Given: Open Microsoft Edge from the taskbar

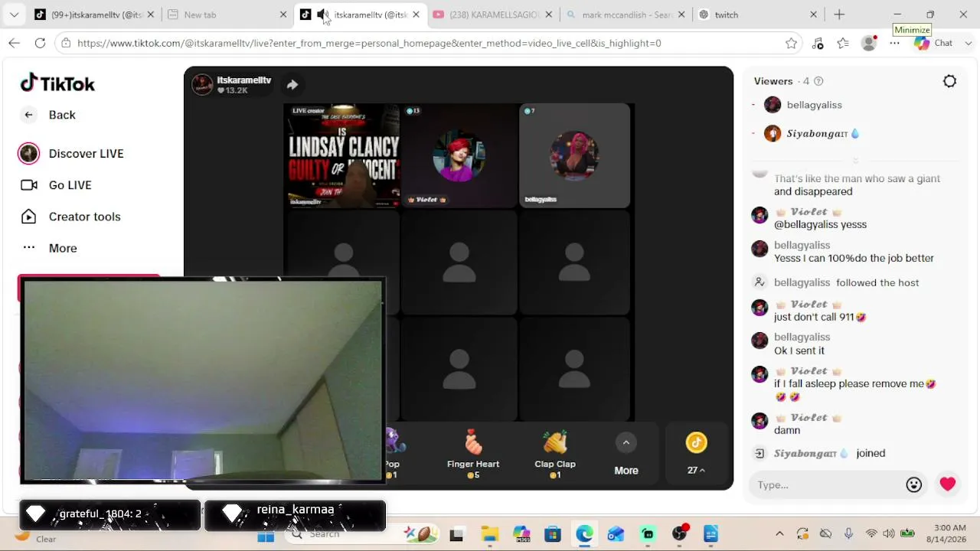Looking at the screenshot, I should tap(584, 534).
